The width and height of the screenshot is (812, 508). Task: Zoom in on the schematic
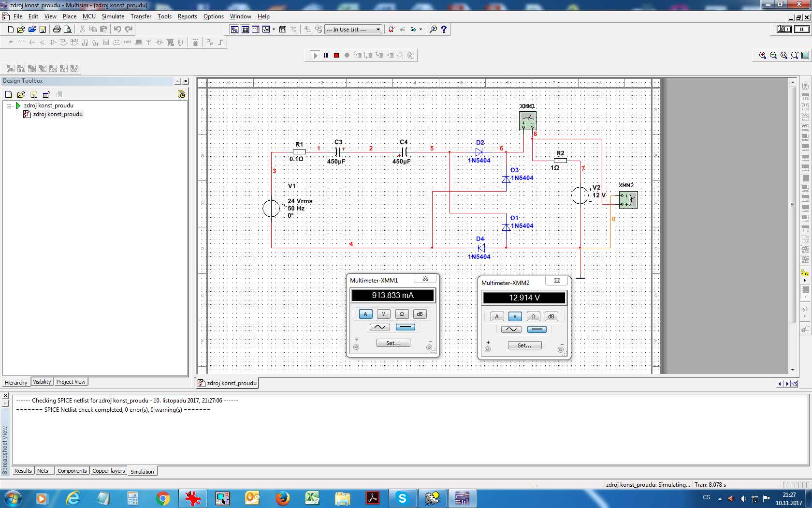click(763, 56)
